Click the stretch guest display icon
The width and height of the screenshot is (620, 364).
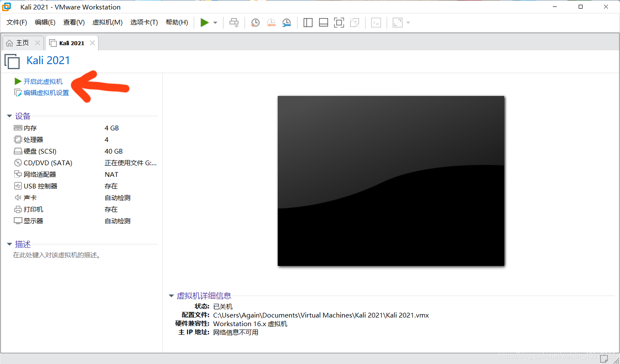tap(397, 23)
